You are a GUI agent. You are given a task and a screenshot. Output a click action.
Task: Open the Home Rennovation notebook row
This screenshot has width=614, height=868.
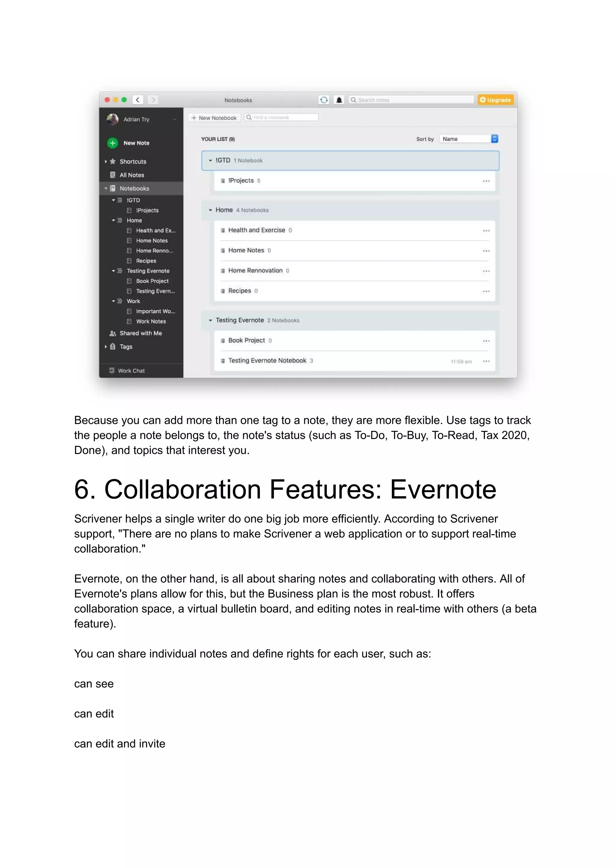coord(355,271)
